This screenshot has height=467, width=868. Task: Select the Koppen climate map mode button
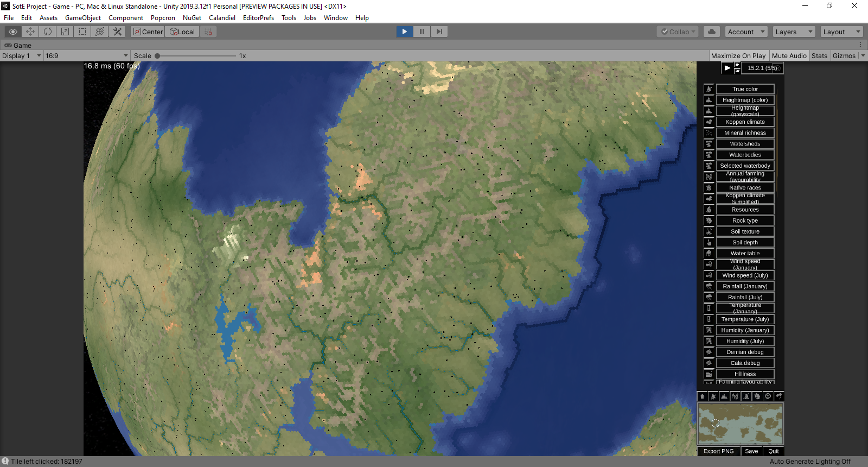pyautogui.click(x=745, y=122)
